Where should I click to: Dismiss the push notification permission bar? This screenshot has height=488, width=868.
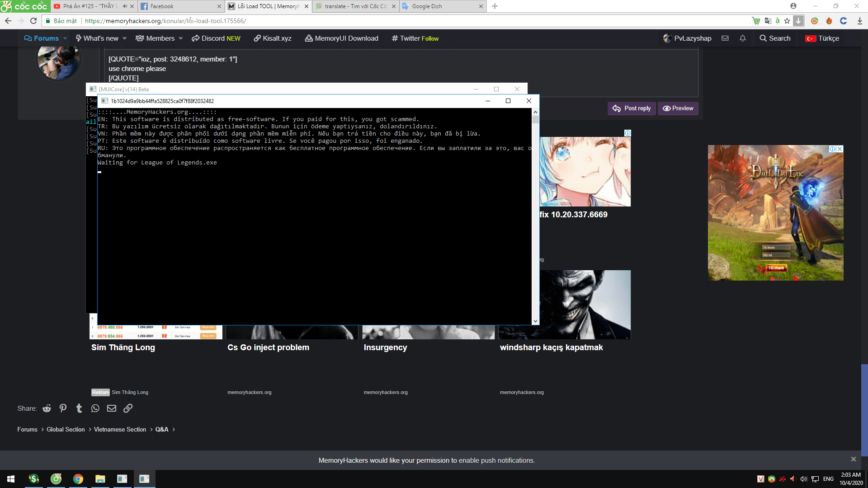[854, 459]
